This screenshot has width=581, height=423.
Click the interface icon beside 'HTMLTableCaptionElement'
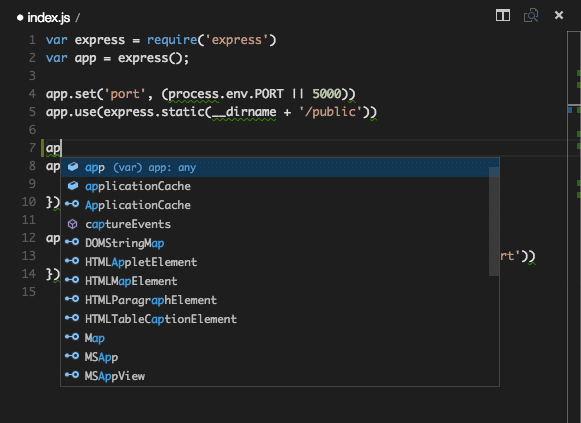click(x=72, y=318)
